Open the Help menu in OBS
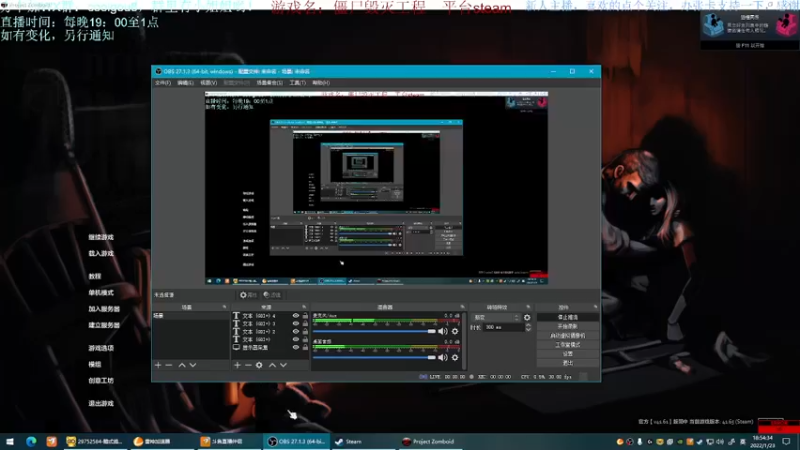Screen dimensions: 800x450 tap(321, 83)
